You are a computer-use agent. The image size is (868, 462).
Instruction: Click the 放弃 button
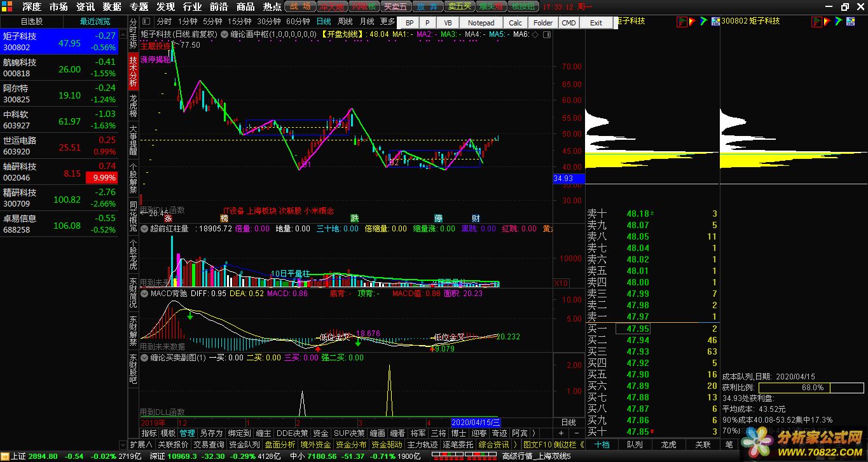pyautogui.click(x=427, y=7)
